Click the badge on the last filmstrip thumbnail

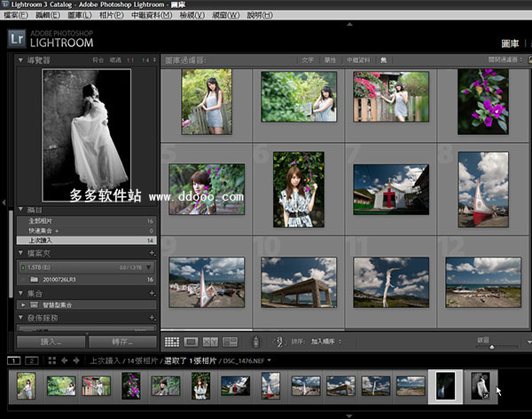coord(486,396)
